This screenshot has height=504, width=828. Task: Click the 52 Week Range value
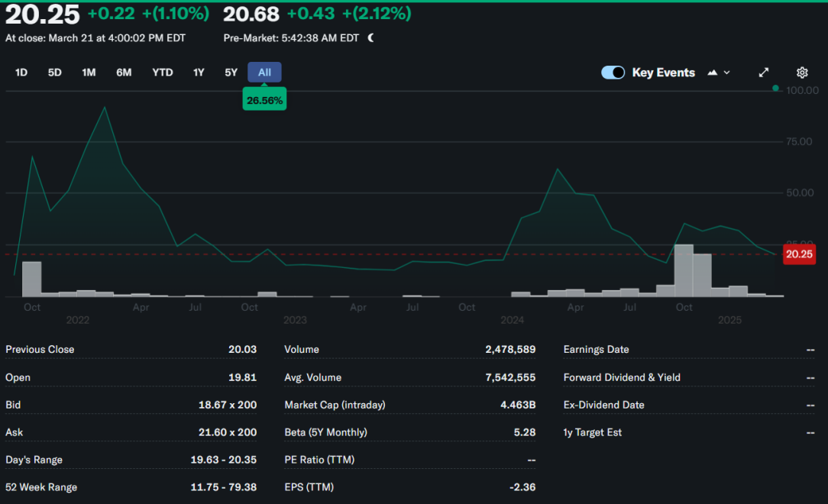pos(223,487)
